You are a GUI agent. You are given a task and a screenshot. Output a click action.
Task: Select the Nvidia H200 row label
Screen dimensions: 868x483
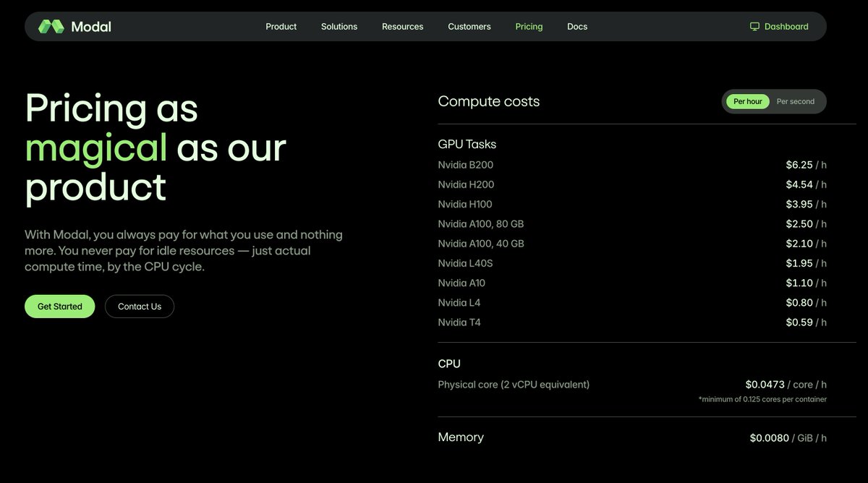click(466, 184)
